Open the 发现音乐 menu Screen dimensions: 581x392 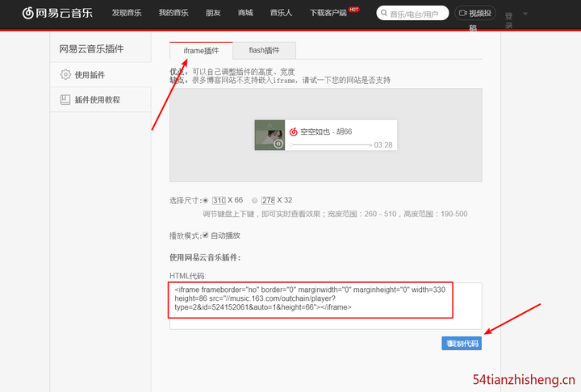tap(127, 13)
